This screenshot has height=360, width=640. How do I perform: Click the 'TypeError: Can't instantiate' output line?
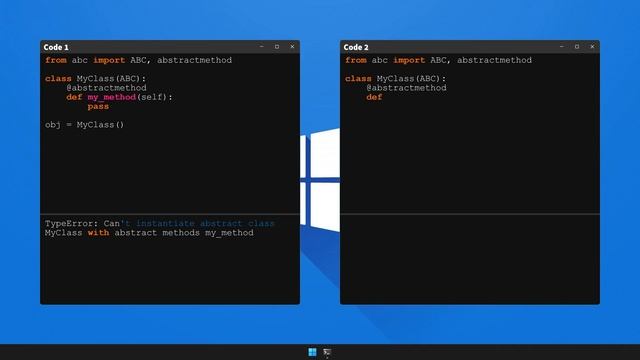(160, 223)
